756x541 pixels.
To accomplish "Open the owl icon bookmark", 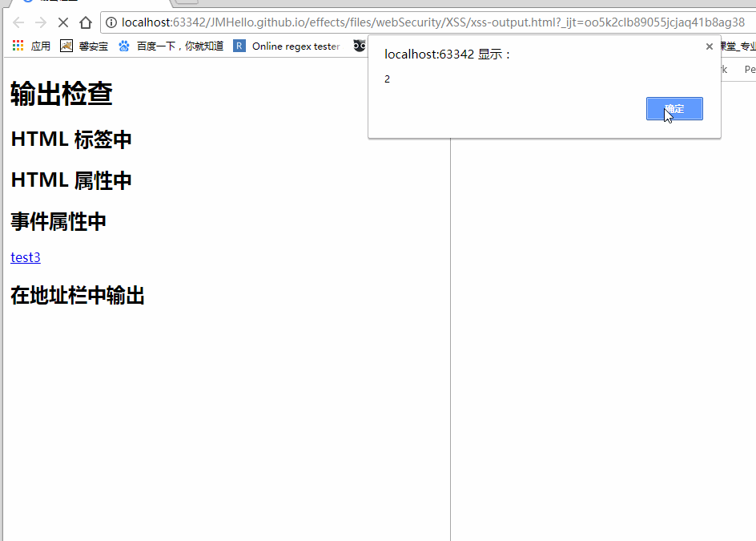I will pyautogui.click(x=360, y=46).
